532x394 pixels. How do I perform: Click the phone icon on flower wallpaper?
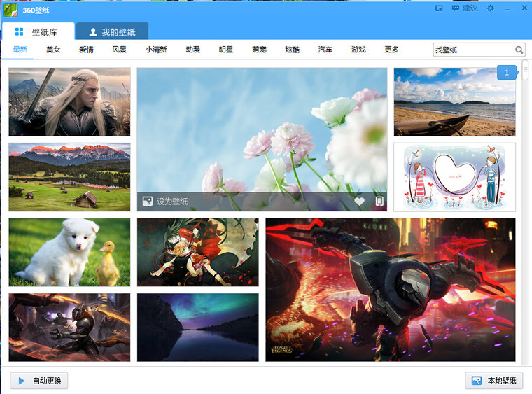[x=379, y=202]
